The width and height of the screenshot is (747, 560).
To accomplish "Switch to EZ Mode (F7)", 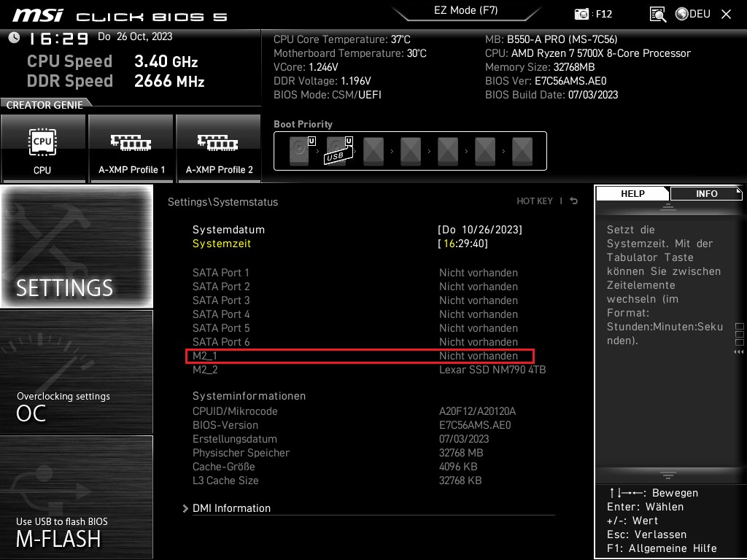I will [466, 10].
